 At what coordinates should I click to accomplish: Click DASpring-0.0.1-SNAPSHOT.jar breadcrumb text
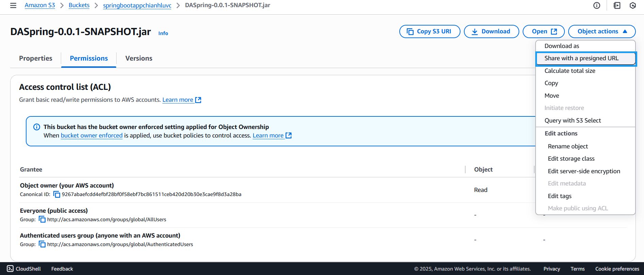[x=228, y=5]
